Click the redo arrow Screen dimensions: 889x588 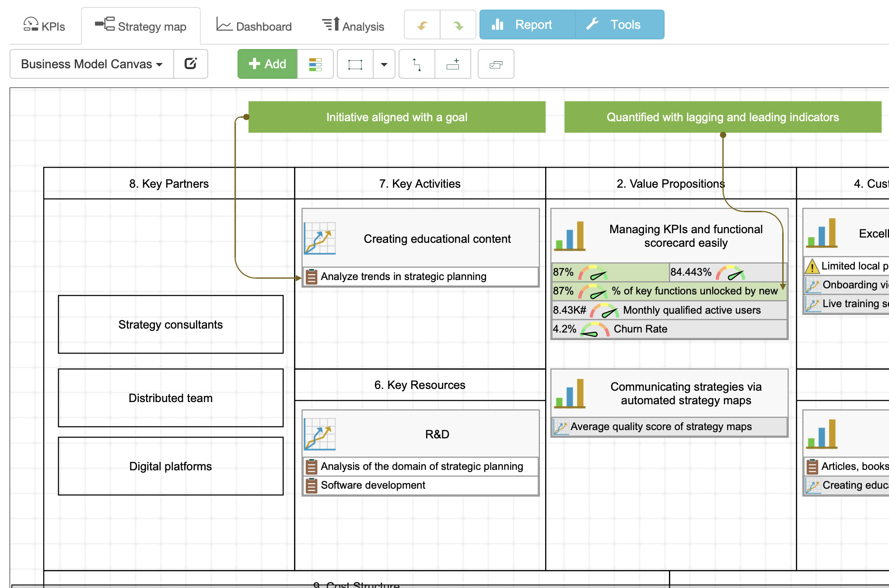(458, 25)
